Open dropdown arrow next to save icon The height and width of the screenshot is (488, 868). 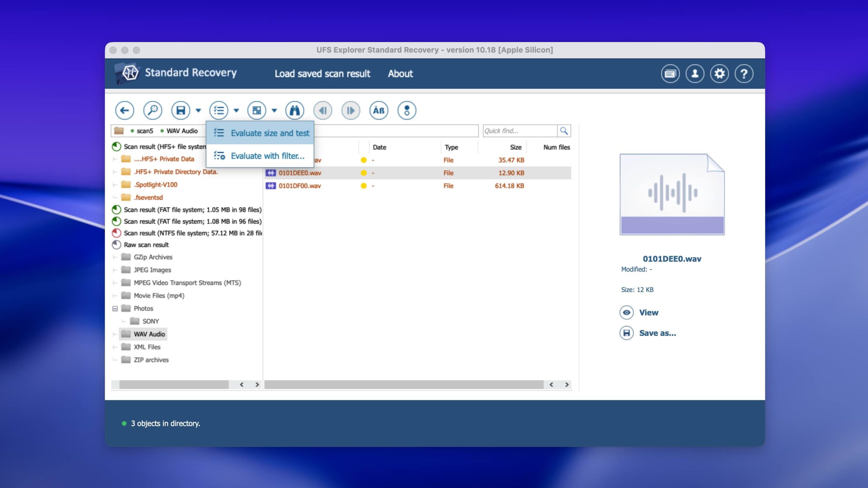pos(198,110)
